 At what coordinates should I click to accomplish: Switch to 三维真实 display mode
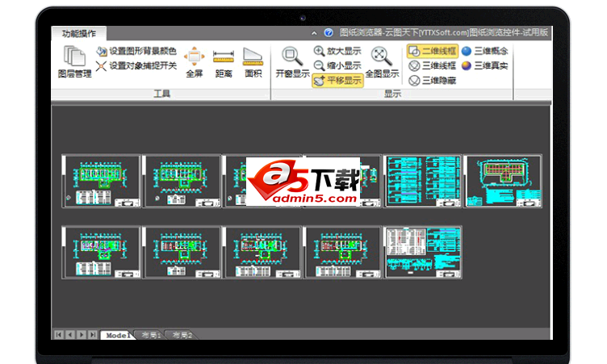[x=484, y=66]
